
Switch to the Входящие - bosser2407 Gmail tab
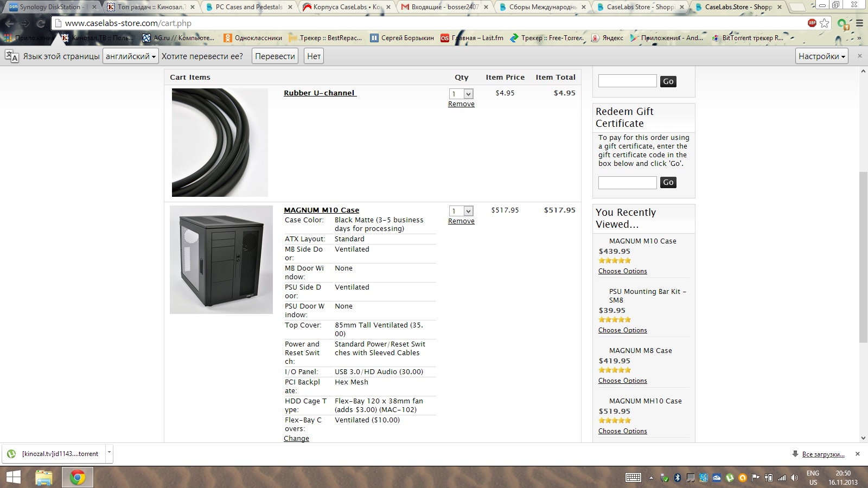444,7
